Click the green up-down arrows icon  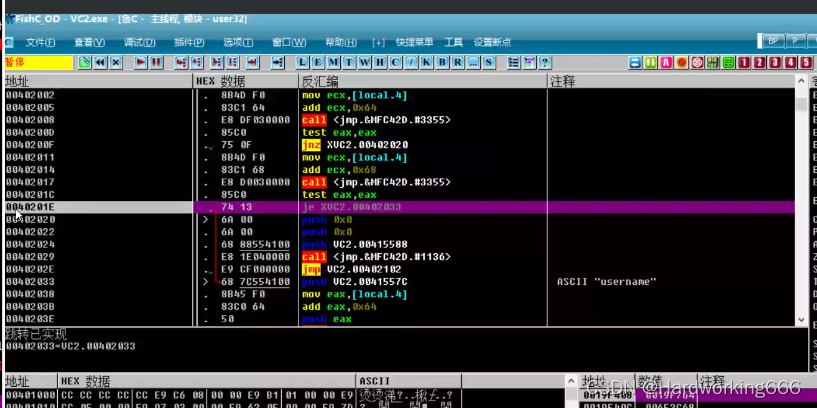point(650,63)
